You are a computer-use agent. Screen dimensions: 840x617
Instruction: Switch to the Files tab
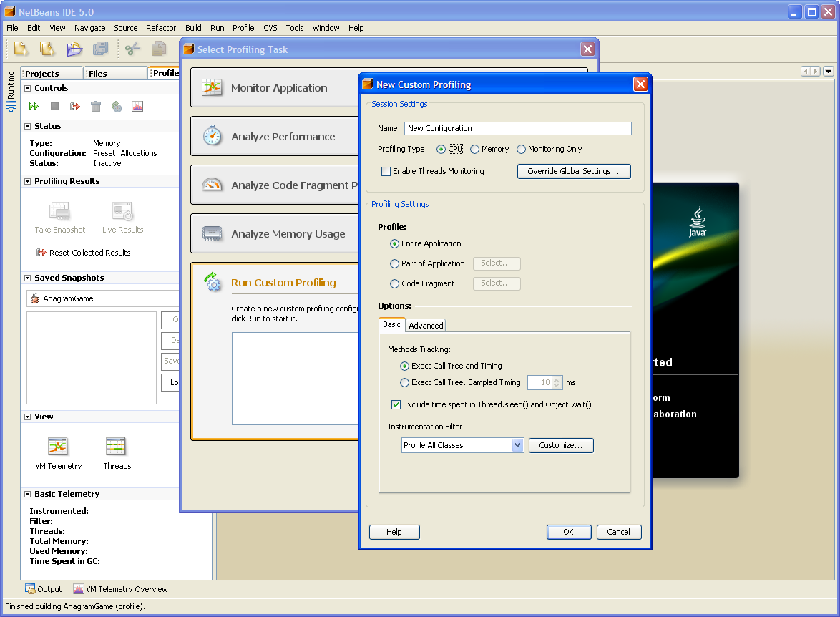115,74
